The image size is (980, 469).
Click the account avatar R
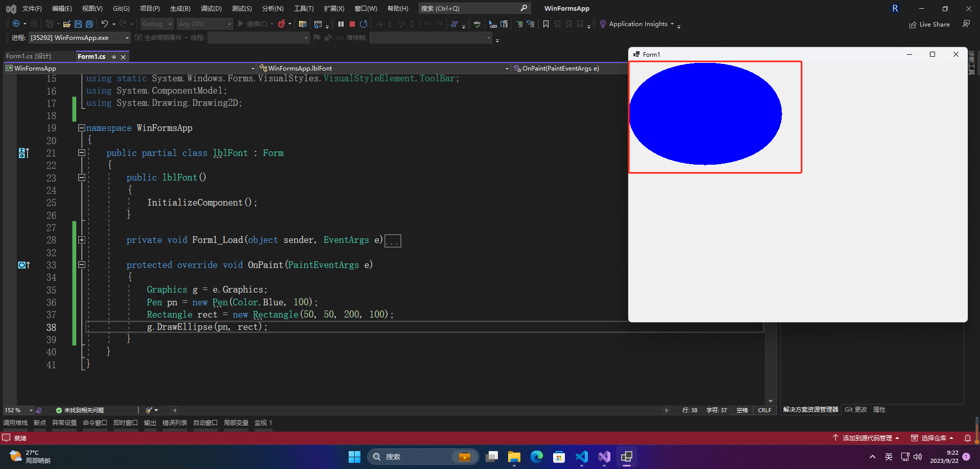point(895,8)
